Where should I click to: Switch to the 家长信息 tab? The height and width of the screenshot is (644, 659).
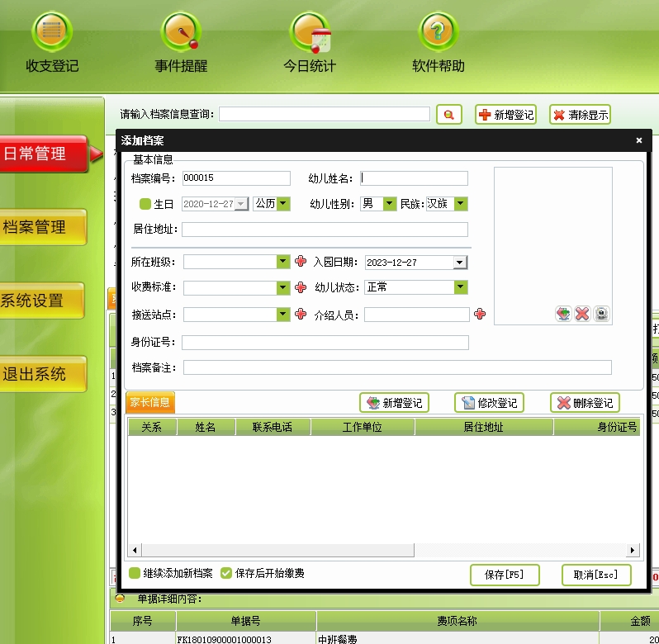(149, 402)
